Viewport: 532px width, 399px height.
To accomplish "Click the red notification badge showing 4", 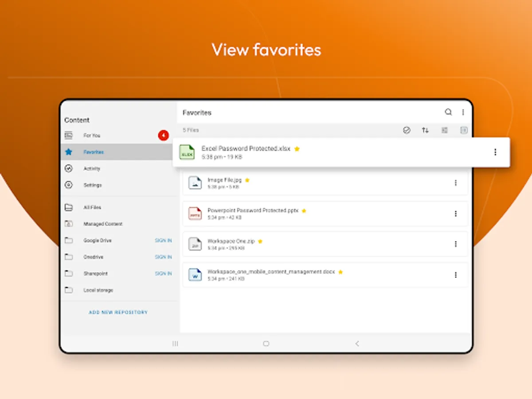I will point(163,135).
